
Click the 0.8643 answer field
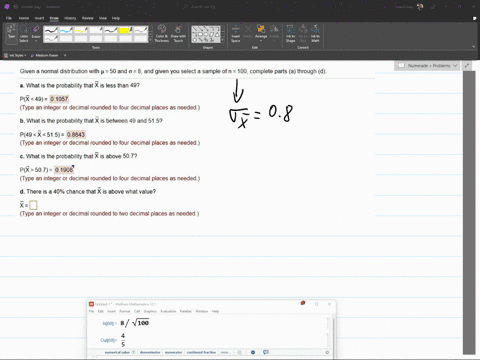(x=76, y=134)
